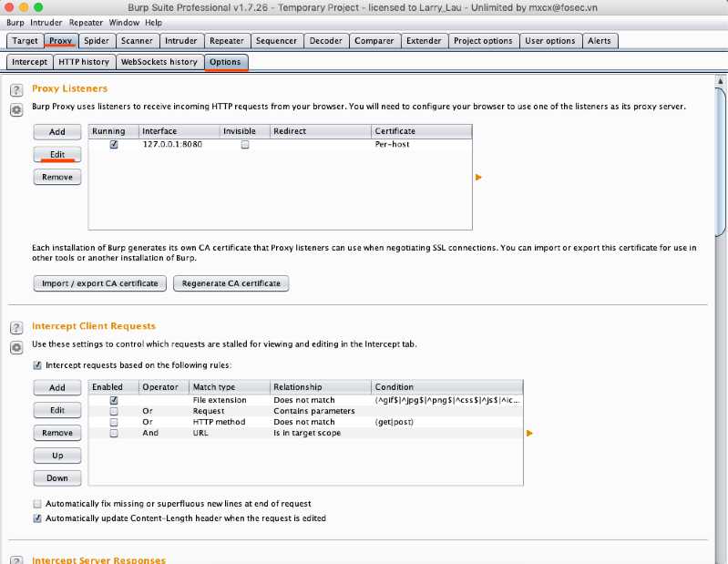
Task: Click the Certificate column header
Action: [x=422, y=131]
